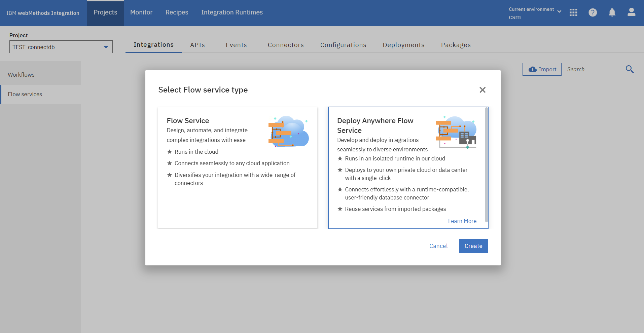The width and height of the screenshot is (644, 333).
Task: Open the Monitor menu
Action: 141,12
